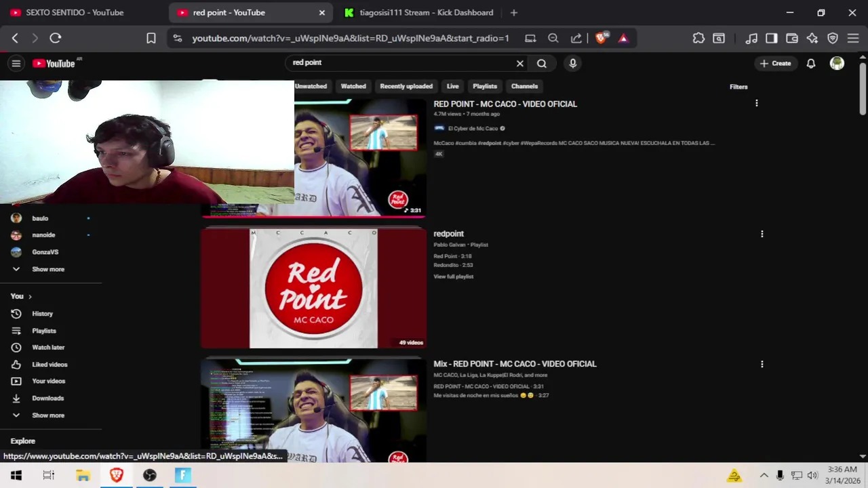868x488 pixels.
Task: Open the music note playlist icon
Action: 751,38
